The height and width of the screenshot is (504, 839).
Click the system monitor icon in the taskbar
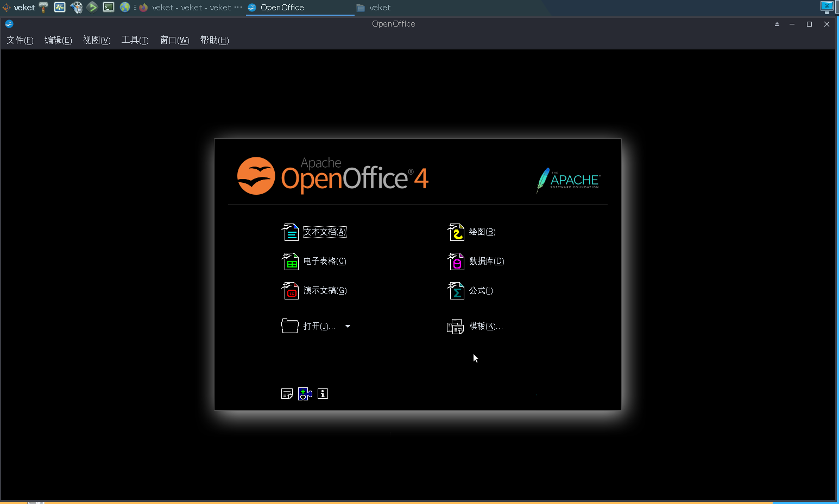60,8
